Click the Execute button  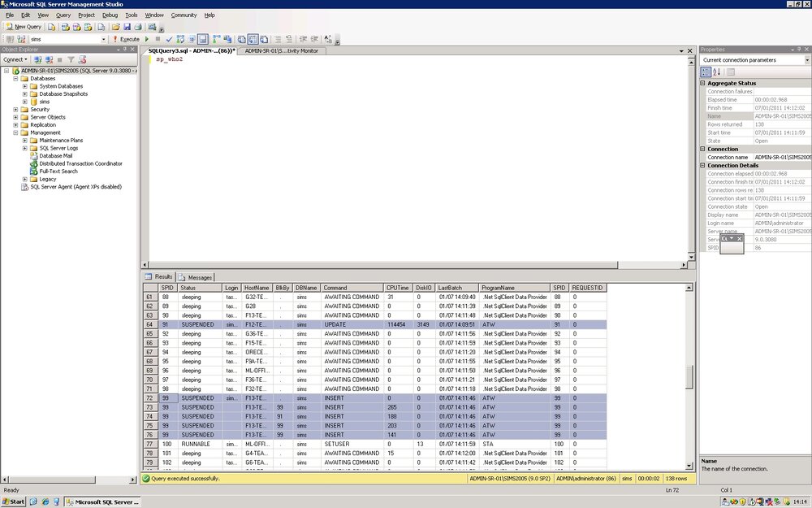(126, 39)
